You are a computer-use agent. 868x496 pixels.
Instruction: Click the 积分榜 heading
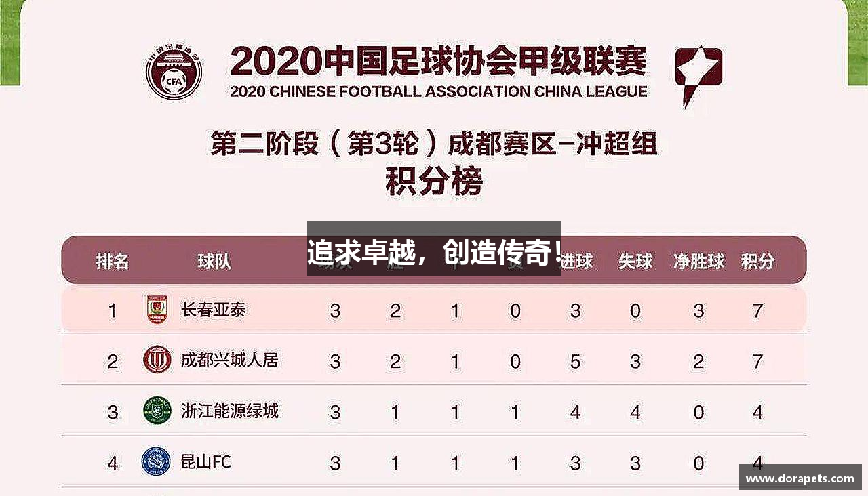(x=434, y=182)
